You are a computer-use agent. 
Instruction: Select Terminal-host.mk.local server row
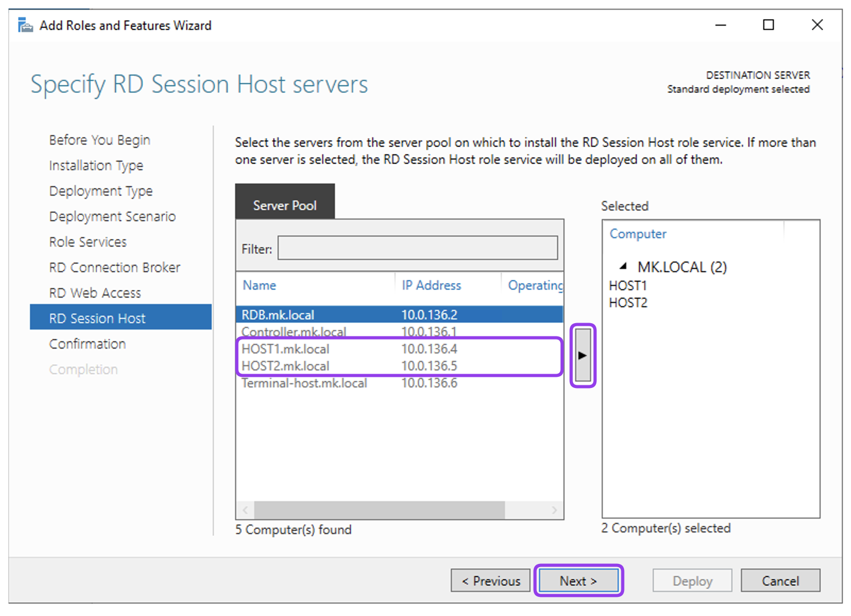pos(304,383)
